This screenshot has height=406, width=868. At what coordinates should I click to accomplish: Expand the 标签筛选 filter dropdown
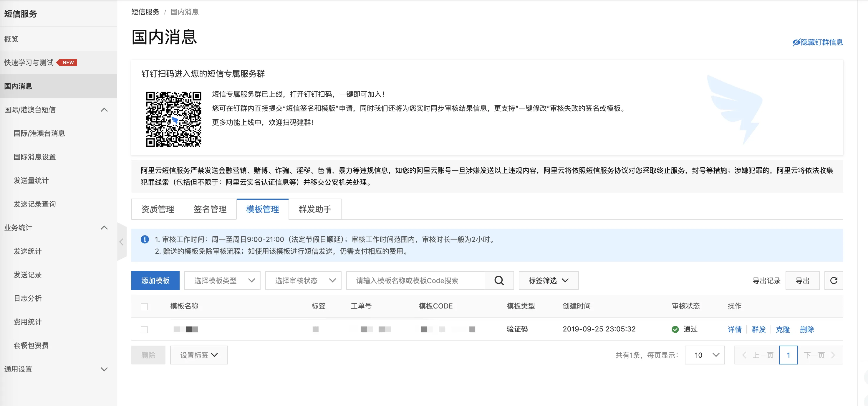(548, 280)
